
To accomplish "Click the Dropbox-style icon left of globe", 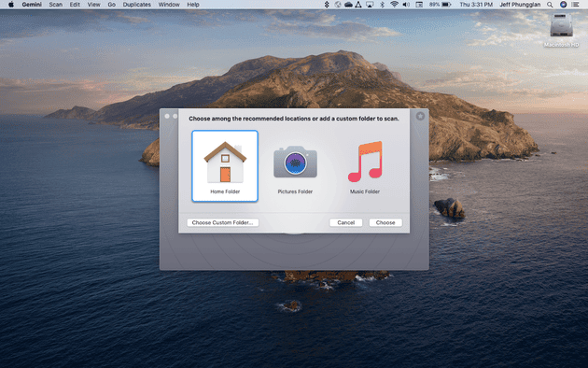I will coord(327,5).
